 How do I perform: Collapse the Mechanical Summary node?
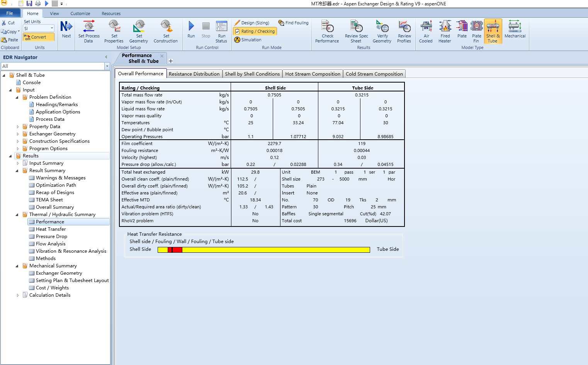pyautogui.click(x=17, y=266)
